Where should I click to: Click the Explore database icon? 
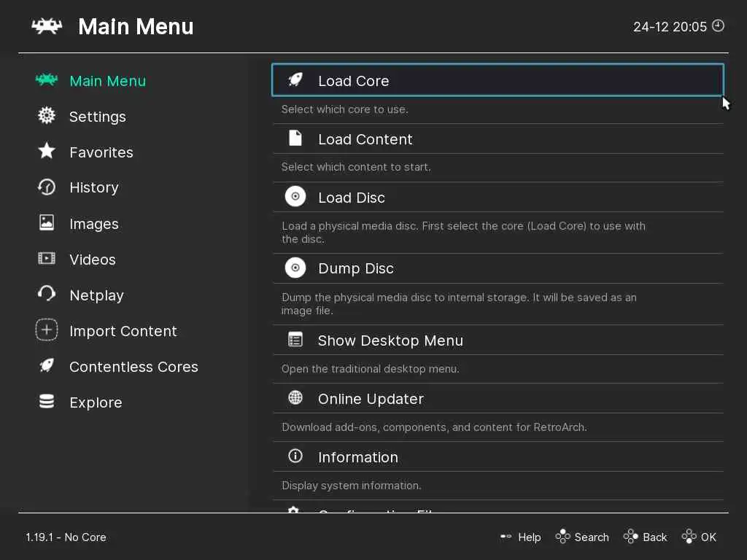tap(47, 402)
